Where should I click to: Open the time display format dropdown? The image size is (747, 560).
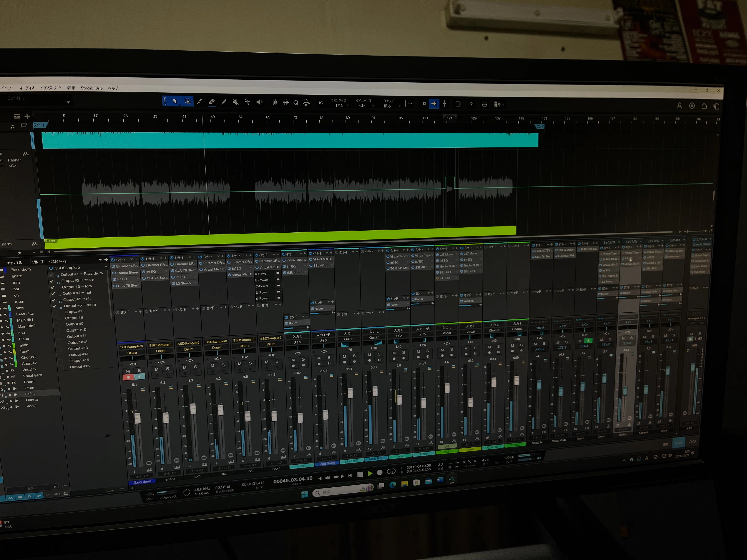coord(262,487)
